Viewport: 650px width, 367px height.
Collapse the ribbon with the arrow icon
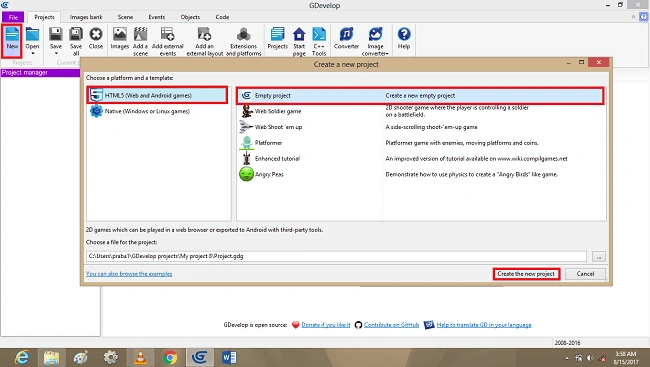coord(633,17)
